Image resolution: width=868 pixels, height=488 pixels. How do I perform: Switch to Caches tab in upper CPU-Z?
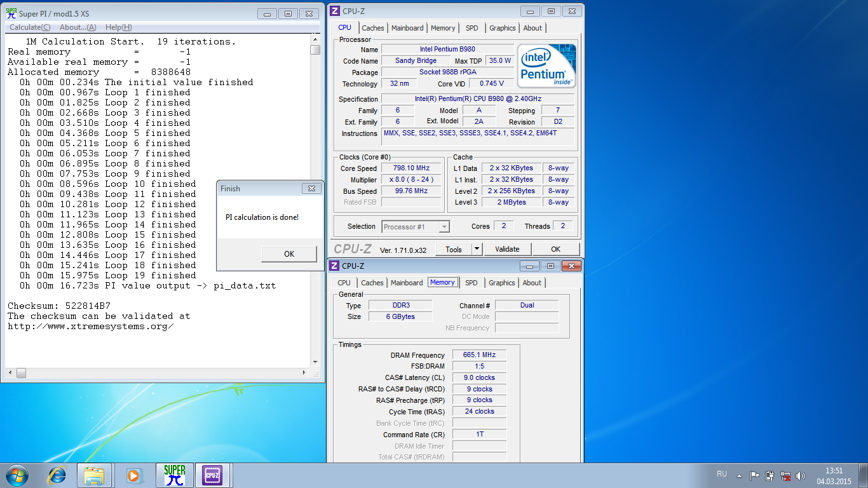click(x=373, y=28)
